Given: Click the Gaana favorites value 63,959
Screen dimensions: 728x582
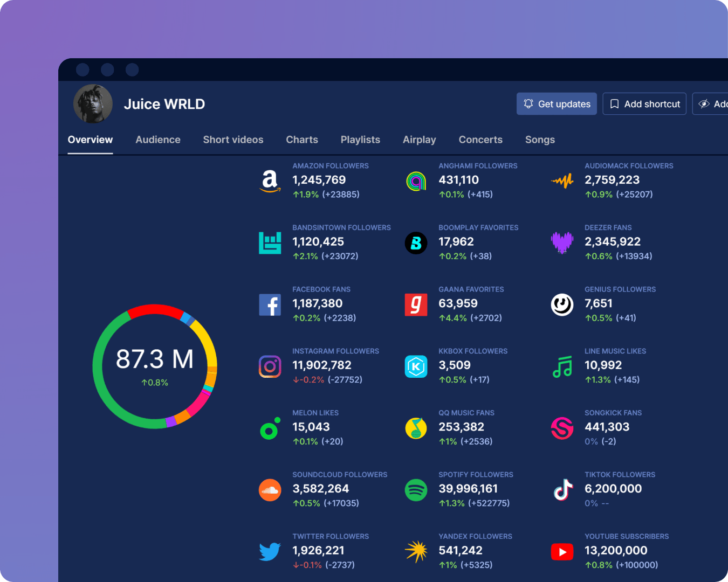Looking at the screenshot, I should pos(458,303).
